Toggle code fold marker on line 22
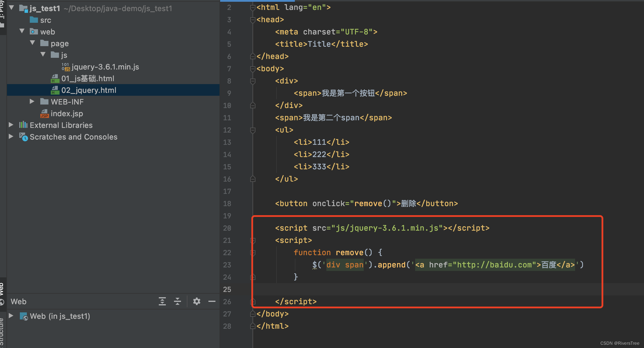The height and width of the screenshot is (348, 644). pos(253,253)
